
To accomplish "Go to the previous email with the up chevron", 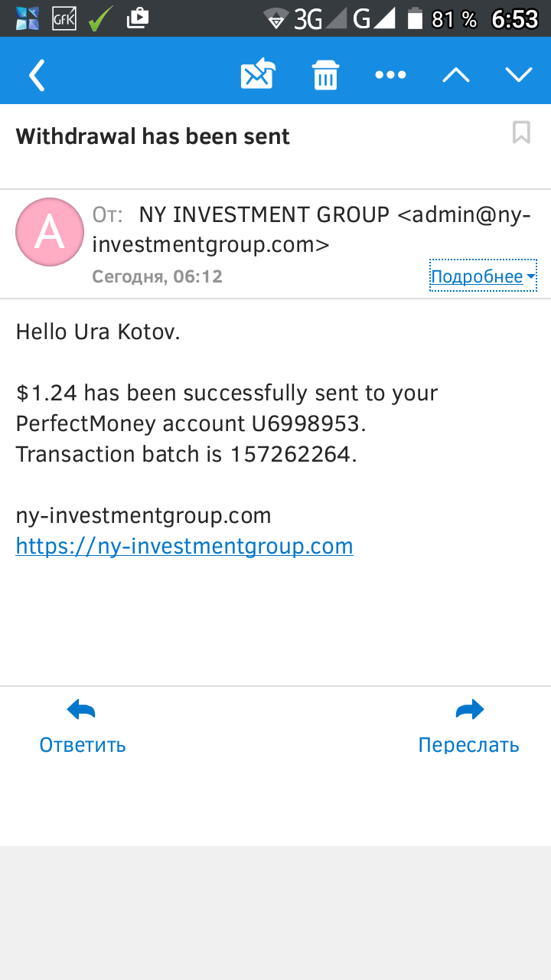I will click(456, 75).
